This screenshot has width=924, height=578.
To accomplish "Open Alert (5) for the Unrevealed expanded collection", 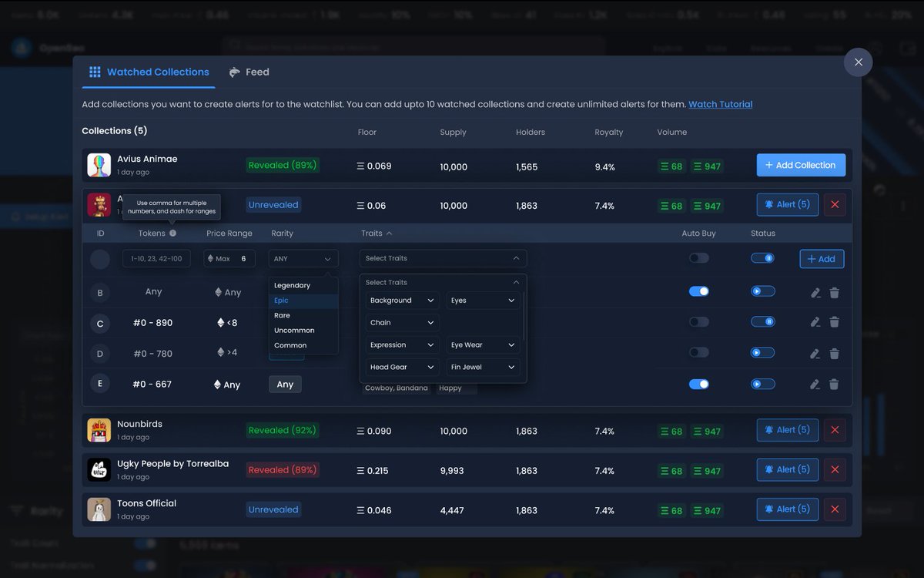I will pyautogui.click(x=788, y=204).
